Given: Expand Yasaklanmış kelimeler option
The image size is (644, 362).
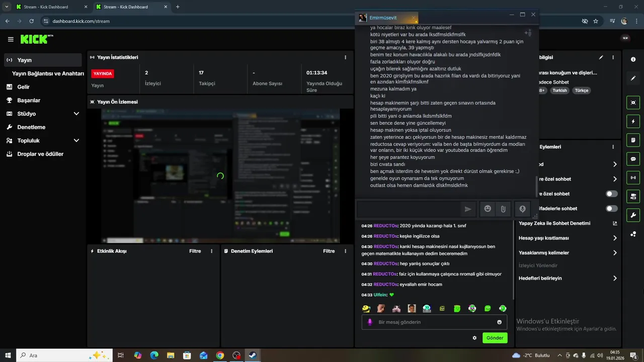Looking at the screenshot, I should click(615, 253).
